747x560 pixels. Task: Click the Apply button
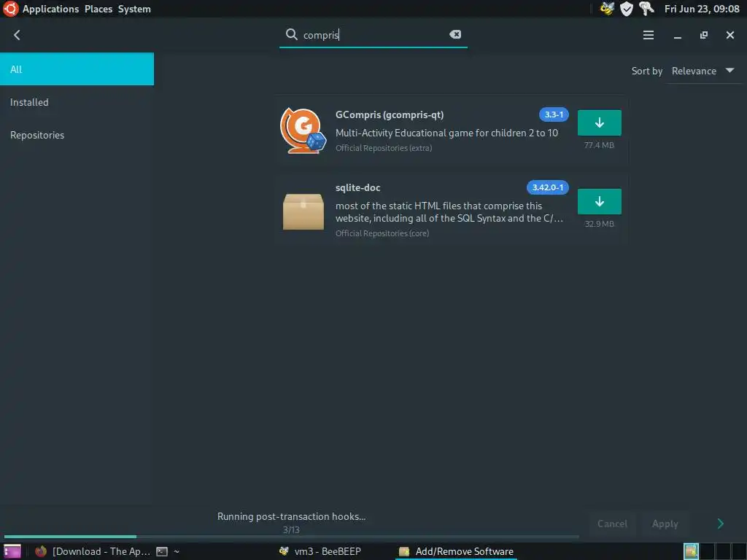click(x=665, y=524)
